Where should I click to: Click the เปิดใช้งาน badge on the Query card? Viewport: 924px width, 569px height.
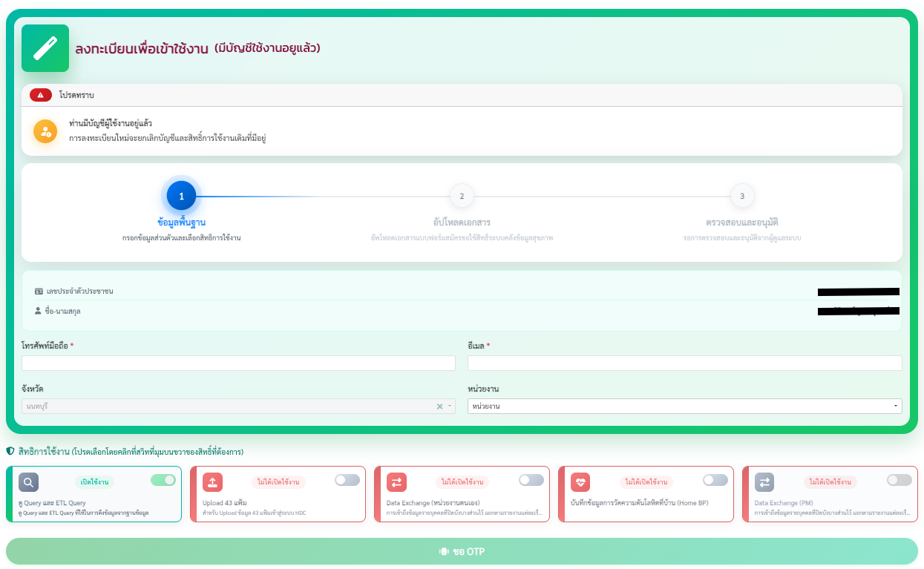[94, 482]
